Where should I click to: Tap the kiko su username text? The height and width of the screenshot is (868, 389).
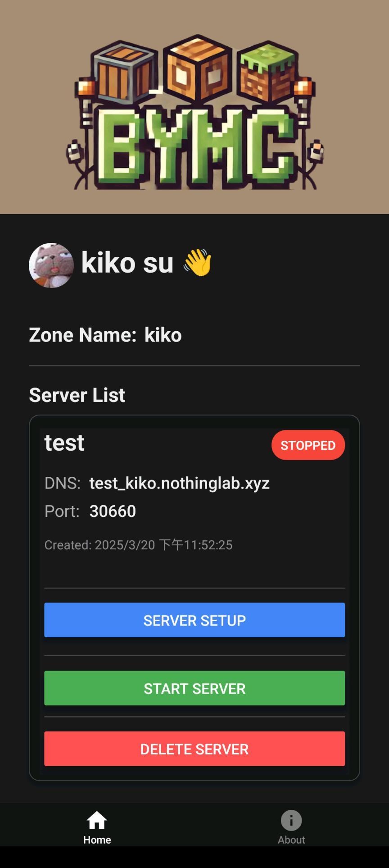[x=127, y=262]
